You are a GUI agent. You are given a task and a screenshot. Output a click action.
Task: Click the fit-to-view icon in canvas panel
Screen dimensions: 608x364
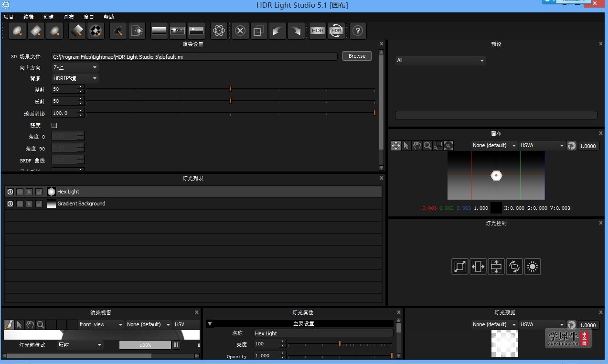pyautogui.click(x=448, y=146)
